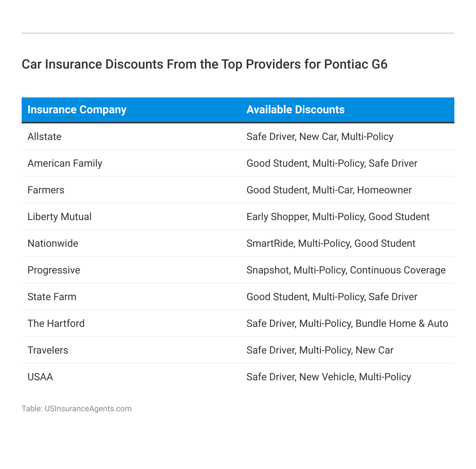476x469 pixels.
Task: Click The Hartford's Bundle Home & Auto cell
Action: click(347, 323)
